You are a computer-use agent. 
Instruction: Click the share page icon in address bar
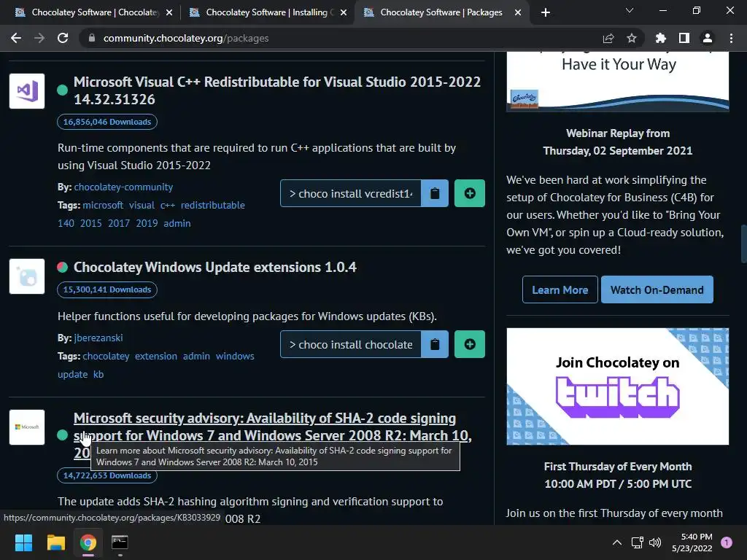point(608,38)
